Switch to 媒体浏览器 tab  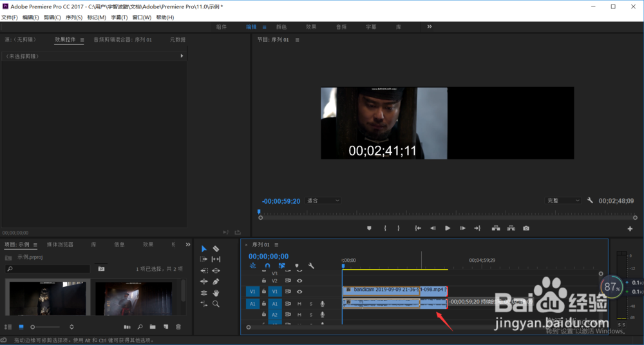coord(60,244)
